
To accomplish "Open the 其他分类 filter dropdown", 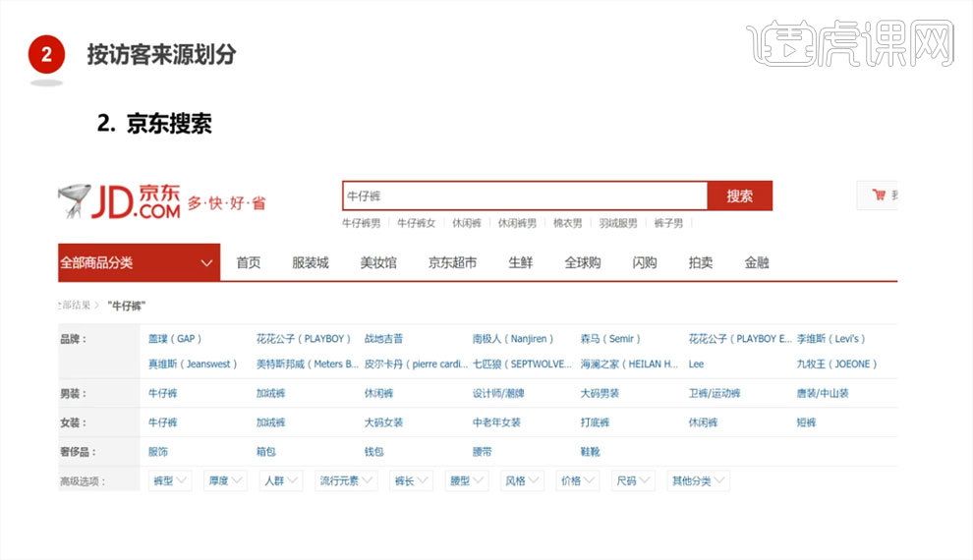I will click(698, 480).
